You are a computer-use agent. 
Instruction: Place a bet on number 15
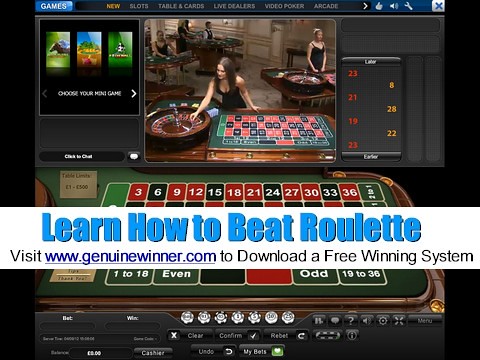pos(215,192)
